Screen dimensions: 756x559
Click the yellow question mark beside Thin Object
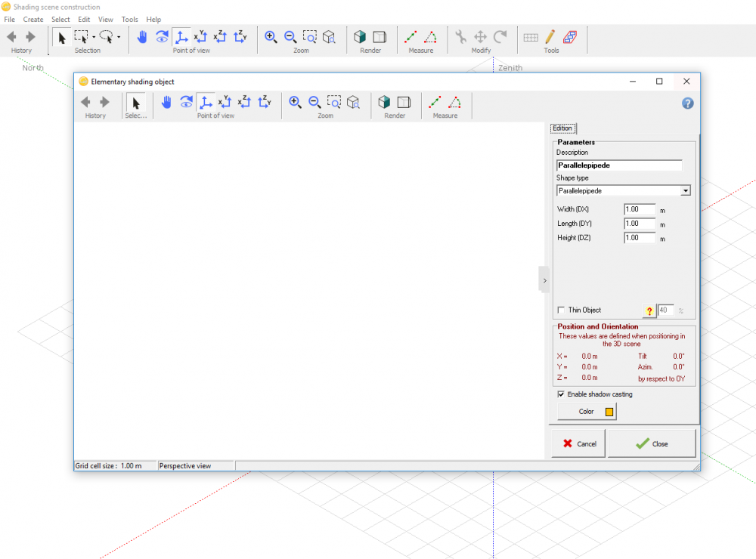649,310
